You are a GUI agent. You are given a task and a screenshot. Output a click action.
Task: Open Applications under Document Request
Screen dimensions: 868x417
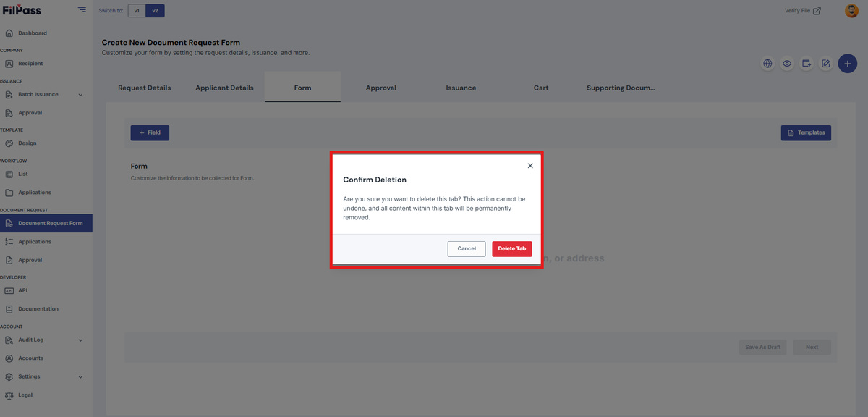[x=35, y=242]
